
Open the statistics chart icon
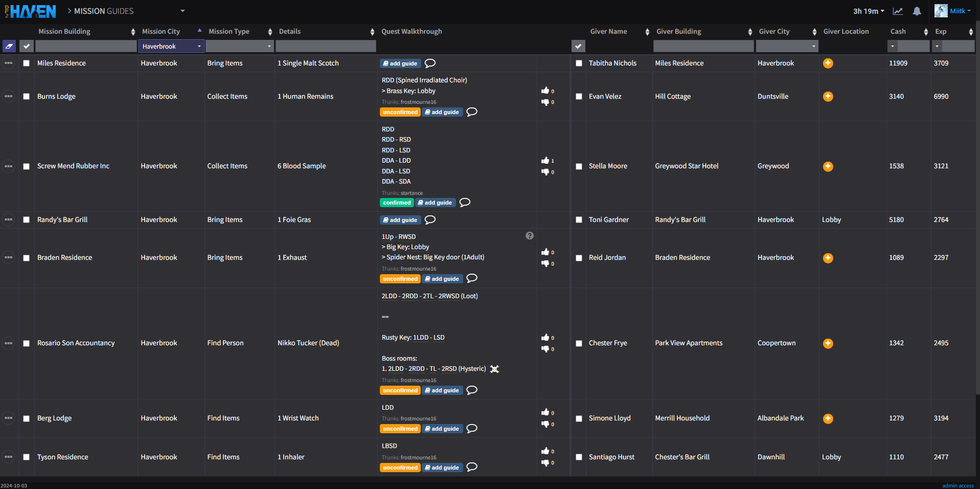click(898, 11)
